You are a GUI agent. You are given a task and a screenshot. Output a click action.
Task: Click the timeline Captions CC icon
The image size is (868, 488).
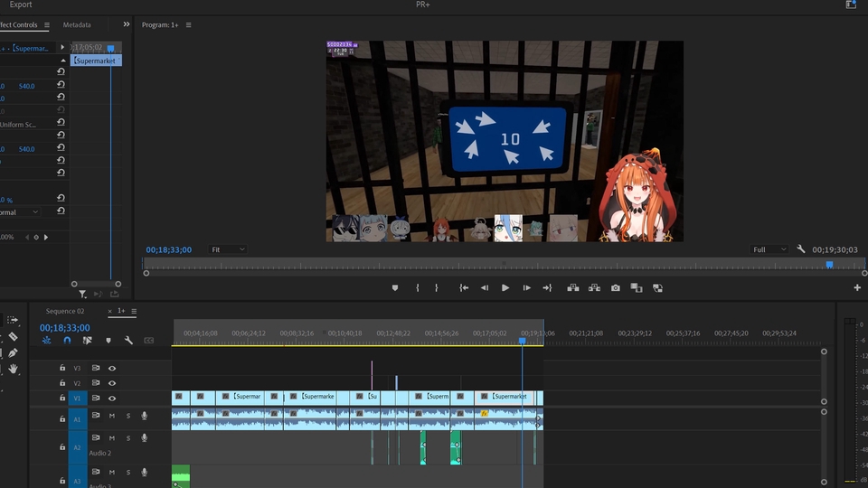coord(149,341)
